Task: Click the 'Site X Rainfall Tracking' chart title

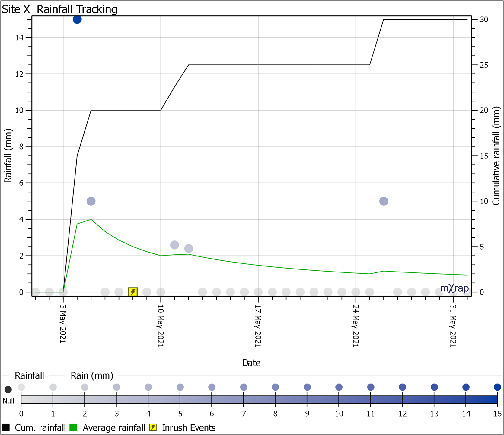Action: tap(59, 9)
